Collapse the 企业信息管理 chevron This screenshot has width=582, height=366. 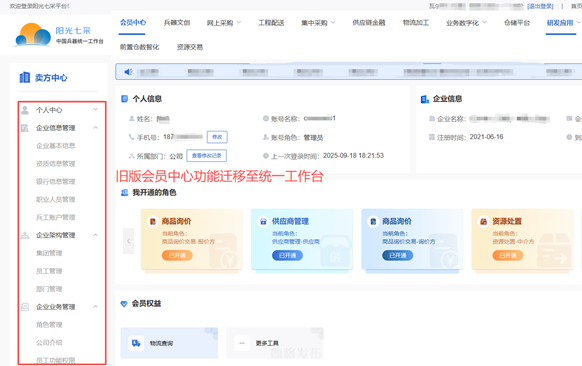(95, 128)
